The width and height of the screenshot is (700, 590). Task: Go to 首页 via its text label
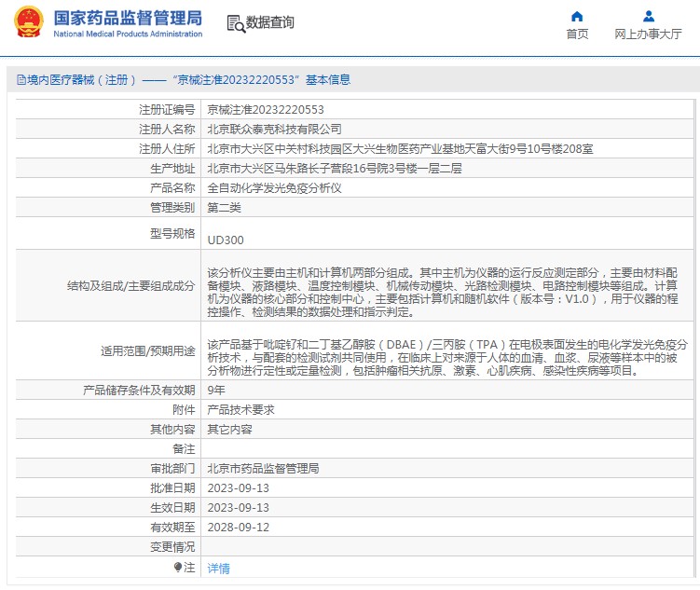[x=577, y=34]
